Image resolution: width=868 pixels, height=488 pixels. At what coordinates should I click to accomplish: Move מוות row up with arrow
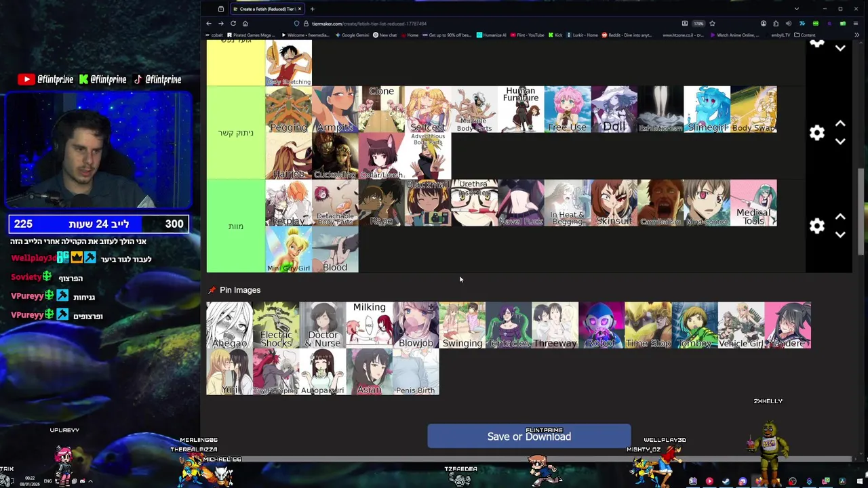(840, 217)
